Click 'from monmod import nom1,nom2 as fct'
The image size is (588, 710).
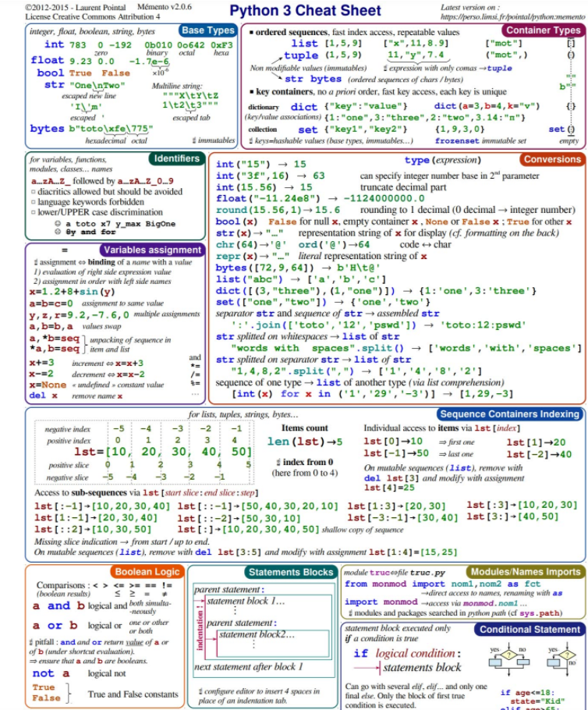(443, 584)
